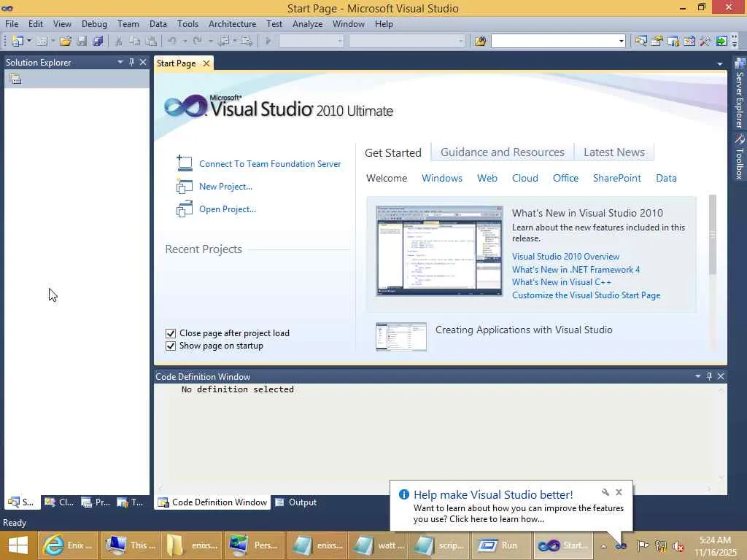Image resolution: width=747 pixels, height=560 pixels.
Task: Open Solution Explorer from the toolbar icon
Action: click(640, 42)
